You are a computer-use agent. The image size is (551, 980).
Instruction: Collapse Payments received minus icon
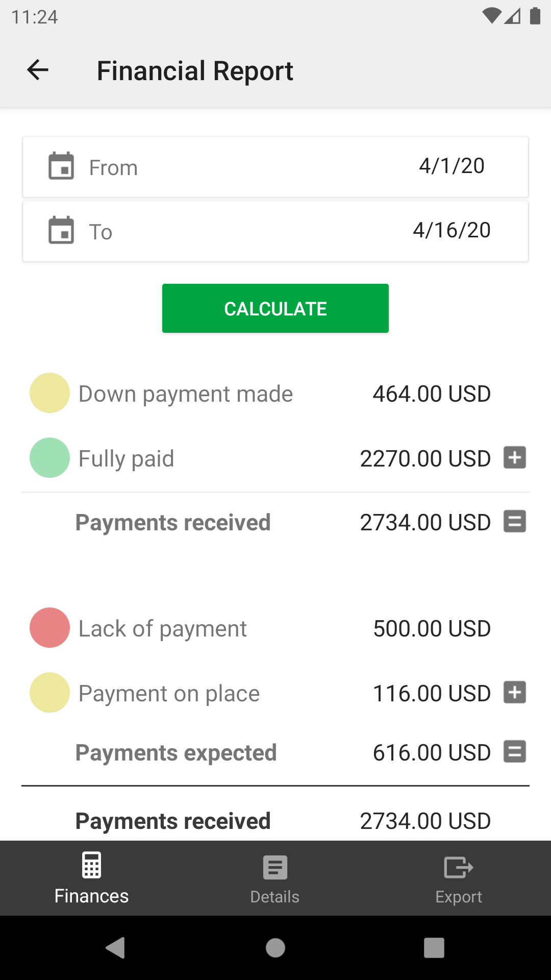click(515, 522)
